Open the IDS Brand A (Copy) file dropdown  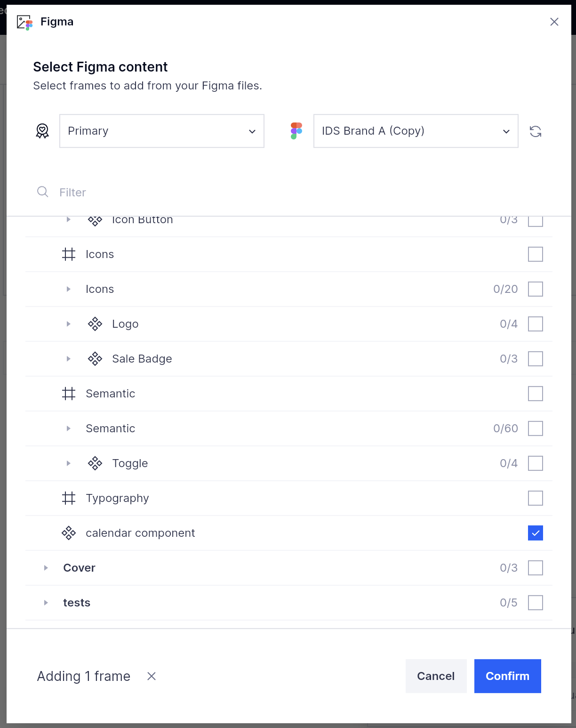tap(416, 131)
